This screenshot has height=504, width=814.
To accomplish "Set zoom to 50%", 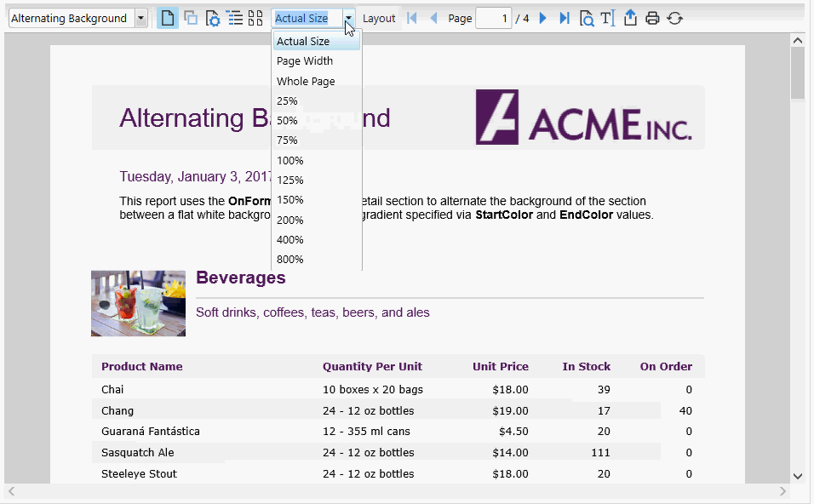I will coord(317,120).
